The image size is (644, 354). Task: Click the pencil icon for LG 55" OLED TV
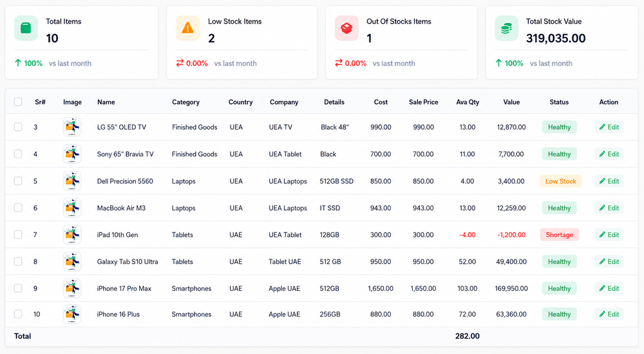(x=602, y=127)
